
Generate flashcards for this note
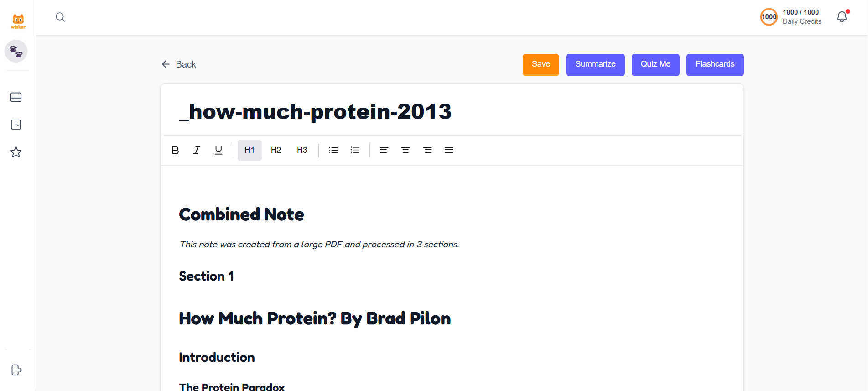click(x=715, y=64)
